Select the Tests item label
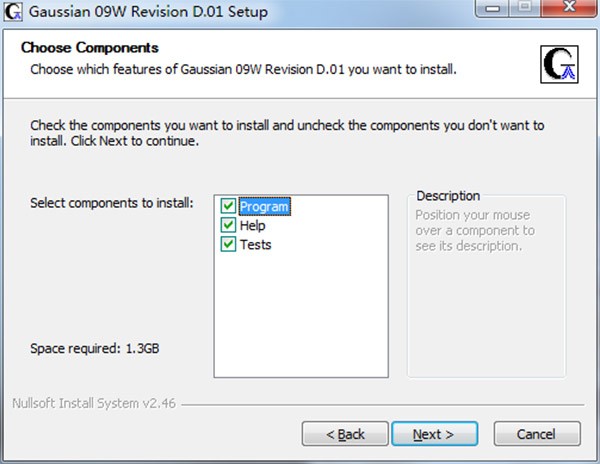This screenshot has height=464, width=600. point(255,245)
